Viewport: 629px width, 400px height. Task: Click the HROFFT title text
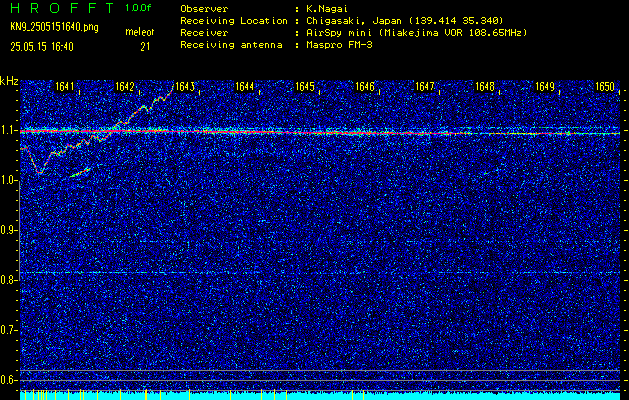pyautogui.click(x=62, y=8)
